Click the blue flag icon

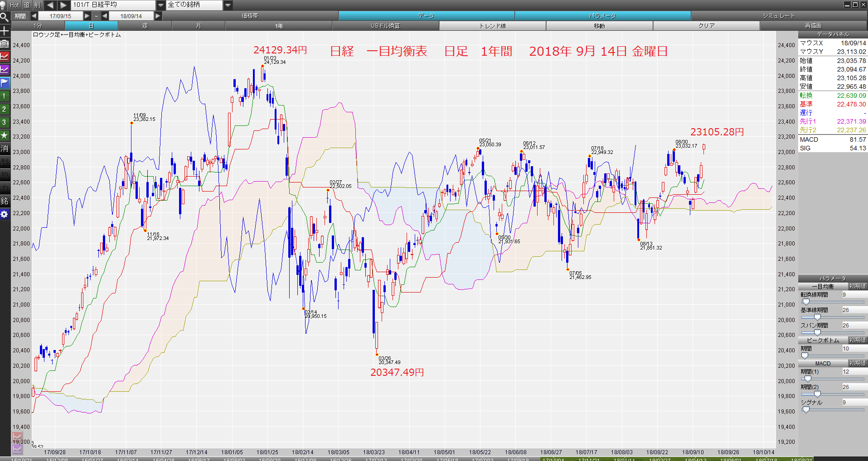pyautogui.click(x=5, y=83)
